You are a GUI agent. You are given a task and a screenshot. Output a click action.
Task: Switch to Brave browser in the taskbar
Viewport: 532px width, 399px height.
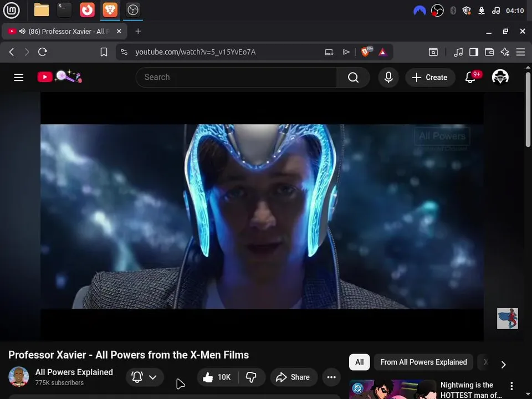[x=110, y=10]
